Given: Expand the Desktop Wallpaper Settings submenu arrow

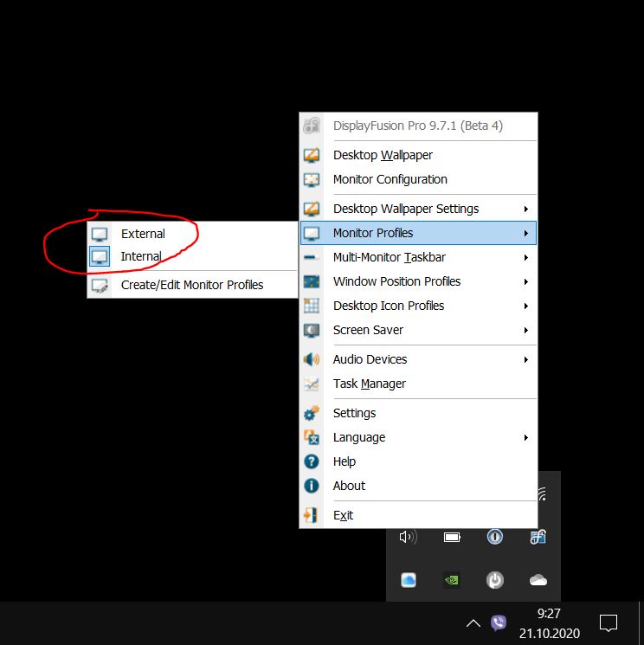Looking at the screenshot, I should coord(525,209).
